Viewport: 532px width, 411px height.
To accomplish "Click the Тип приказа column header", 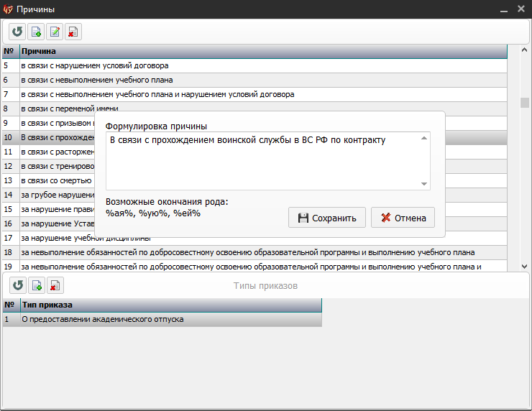I will pyautogui.click(x=171, y=305).
